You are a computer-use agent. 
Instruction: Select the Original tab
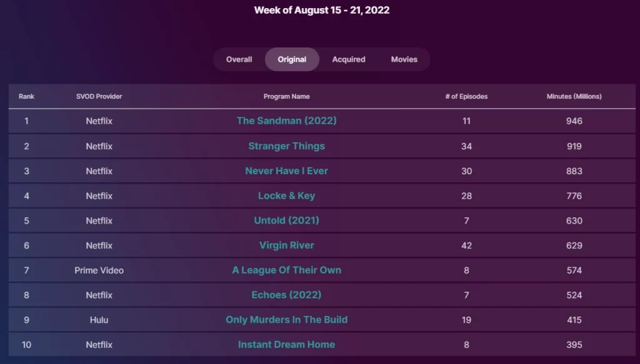coord(292,59)
